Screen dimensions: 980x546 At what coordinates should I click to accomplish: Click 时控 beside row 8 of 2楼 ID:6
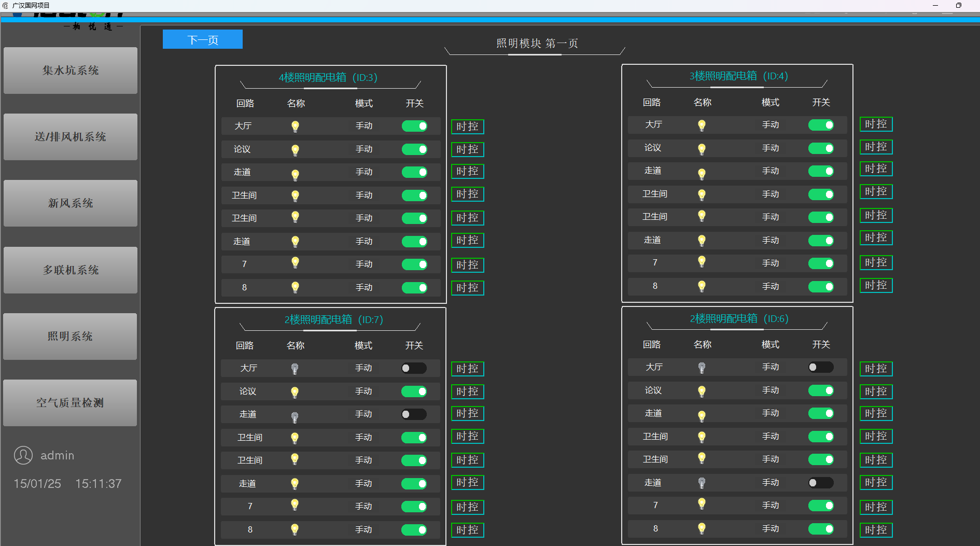876,530
